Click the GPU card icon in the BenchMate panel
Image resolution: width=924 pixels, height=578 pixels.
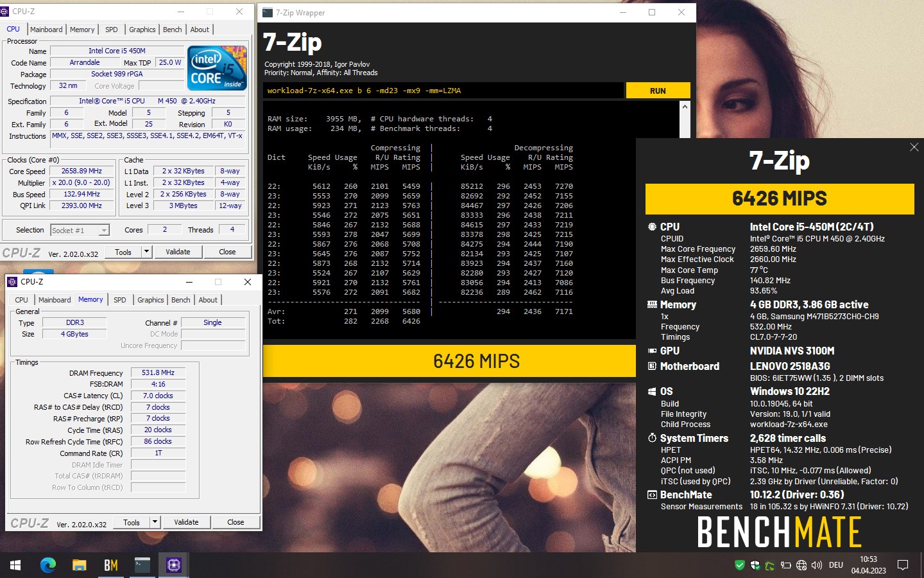(x=652, y=351)
